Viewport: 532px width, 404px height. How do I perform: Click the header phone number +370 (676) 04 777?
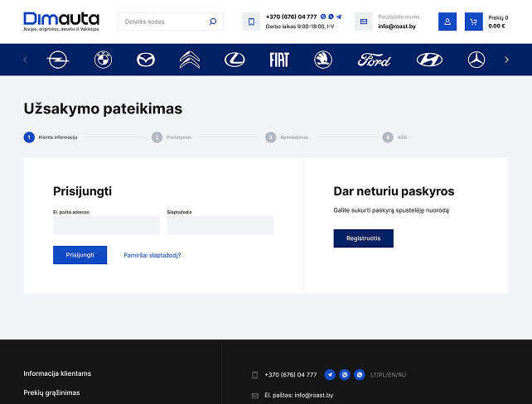tap(291, 17)
